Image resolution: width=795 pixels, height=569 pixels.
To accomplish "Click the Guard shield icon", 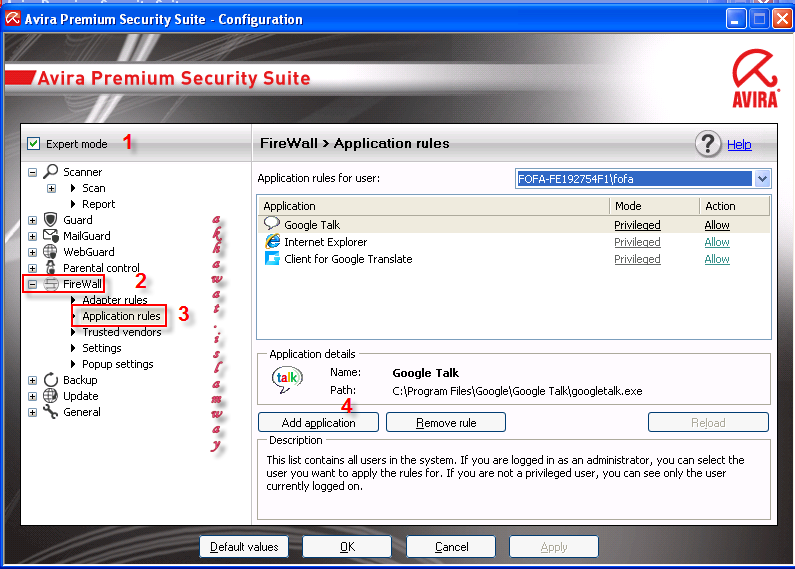I will 51,220.
